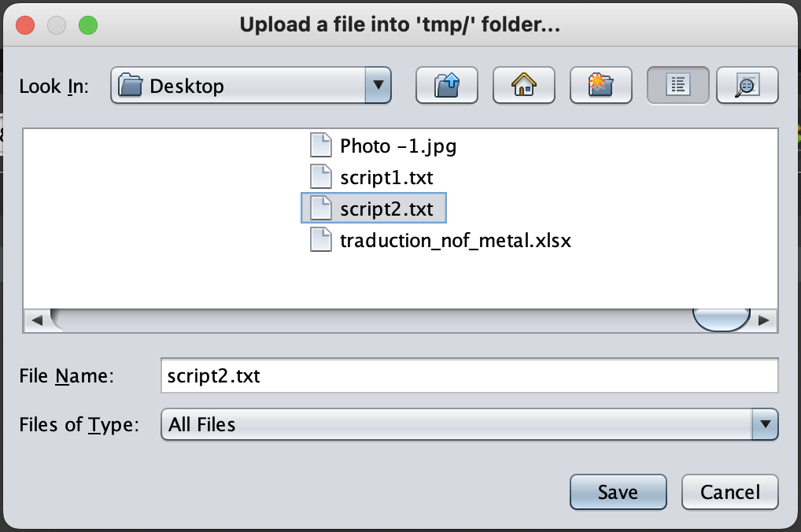Open the Look In dropdown arrow
Image resolution: width=801 pixels, height=532 pixels.
click(x=378, y=85)
